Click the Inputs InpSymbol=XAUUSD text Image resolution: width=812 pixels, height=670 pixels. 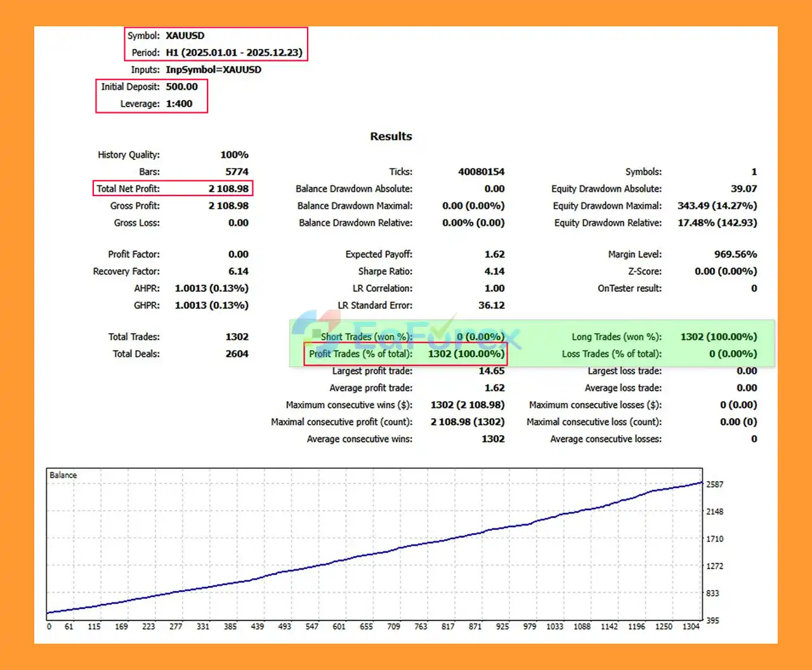pyautogui.click(x=213, y=70)
